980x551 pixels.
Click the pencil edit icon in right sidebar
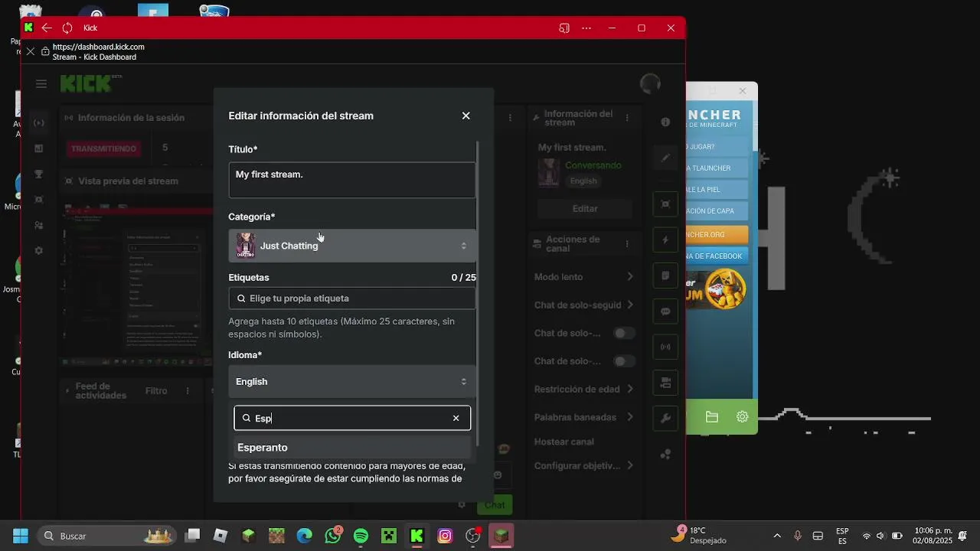pos(665,158)
